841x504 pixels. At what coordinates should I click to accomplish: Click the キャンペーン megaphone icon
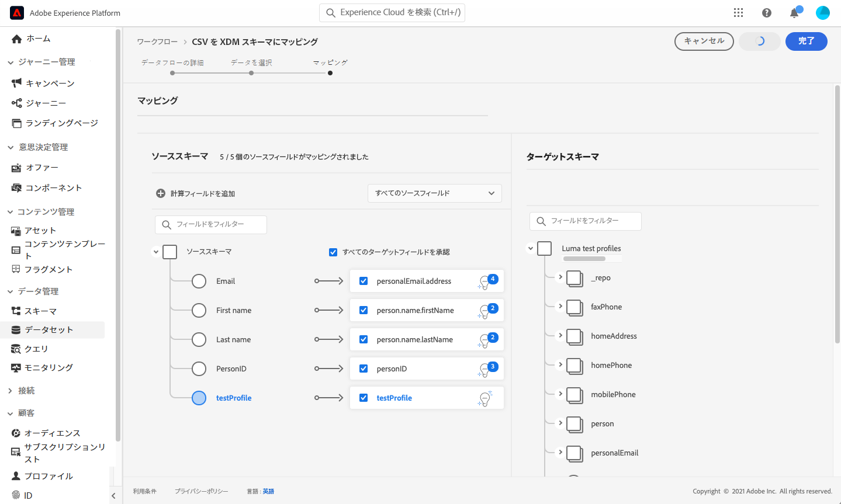click(x=16, y=83)
